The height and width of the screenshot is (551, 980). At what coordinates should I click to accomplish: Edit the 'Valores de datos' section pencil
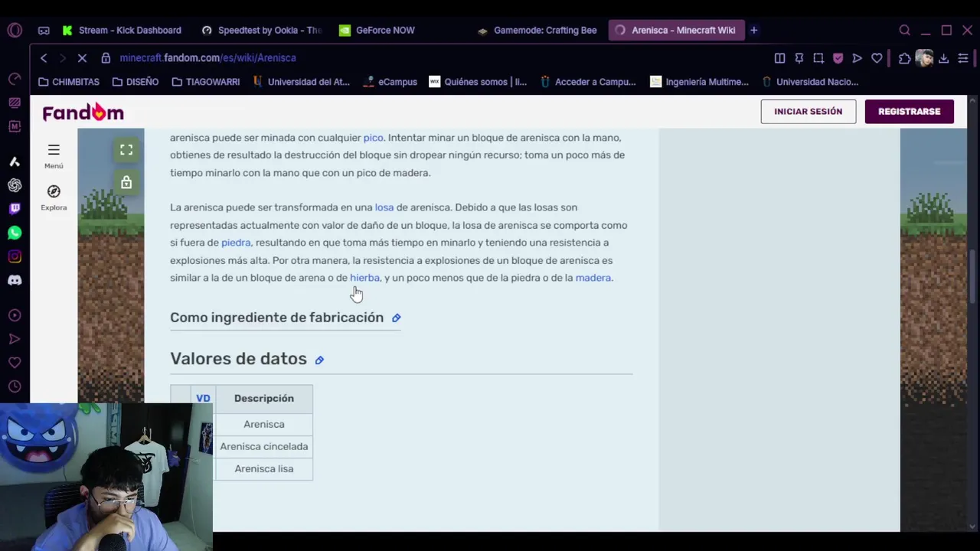[x=319, y=360]
